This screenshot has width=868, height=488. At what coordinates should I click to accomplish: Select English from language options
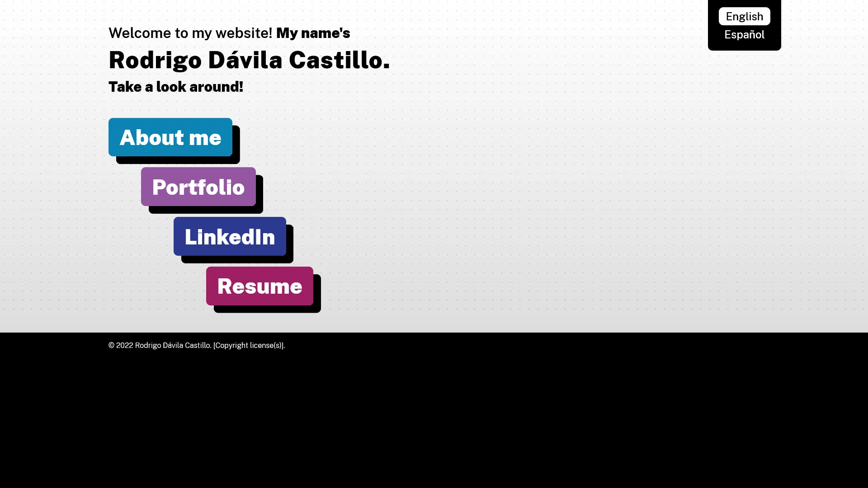click(x=744, y=16)
